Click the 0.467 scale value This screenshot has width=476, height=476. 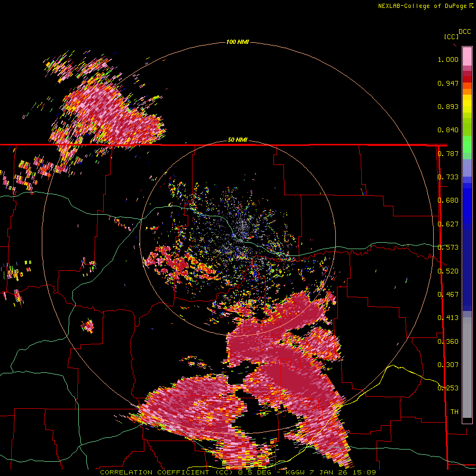pyautogui.click(x=448, y=294)
